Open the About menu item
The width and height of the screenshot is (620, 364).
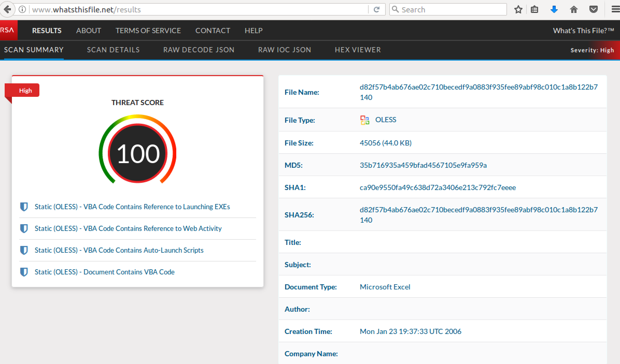[88, 31]
